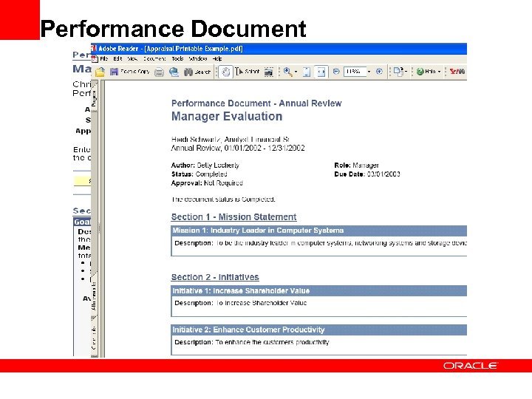Screen dimensions: 532x399
Task: Open the Pages navigation tab
Action: pos(94,98)
